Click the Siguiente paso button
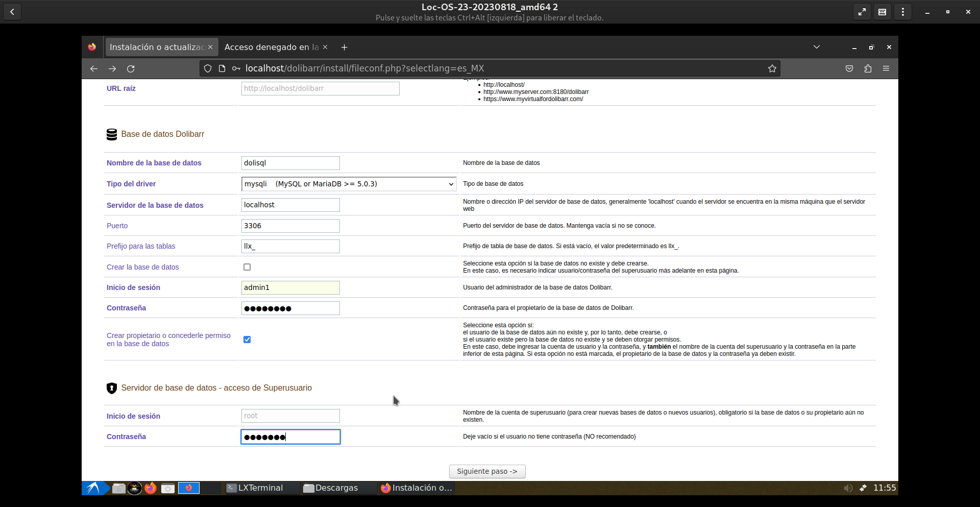Screen dimensions: 980x507 pyautogui.click(x=487, y=471)
